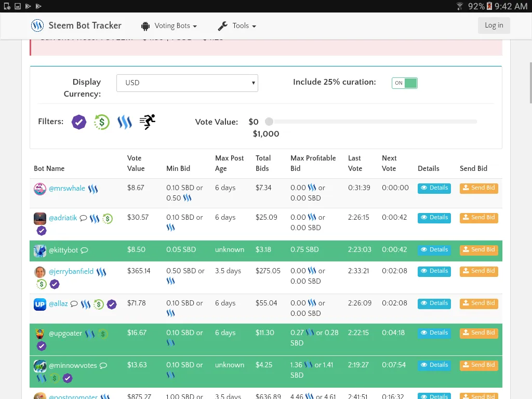Screen dimensions: 532x399
Task: Open the Tools menu
Action: point(237,26)
